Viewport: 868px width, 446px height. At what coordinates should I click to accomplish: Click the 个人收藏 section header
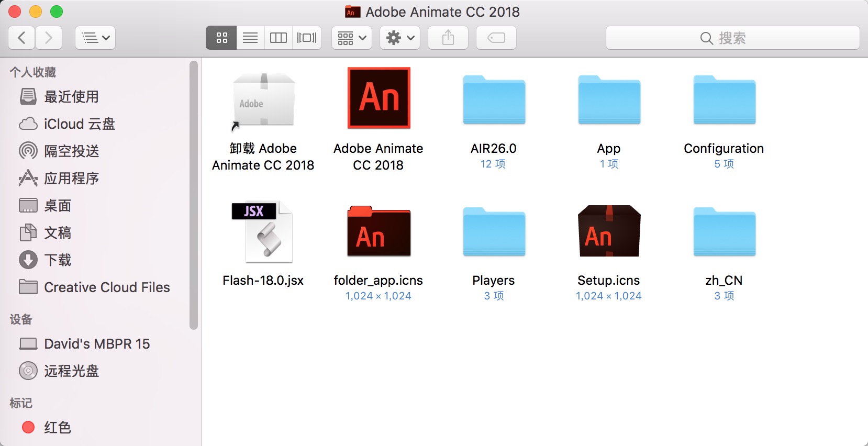[33, 72]
